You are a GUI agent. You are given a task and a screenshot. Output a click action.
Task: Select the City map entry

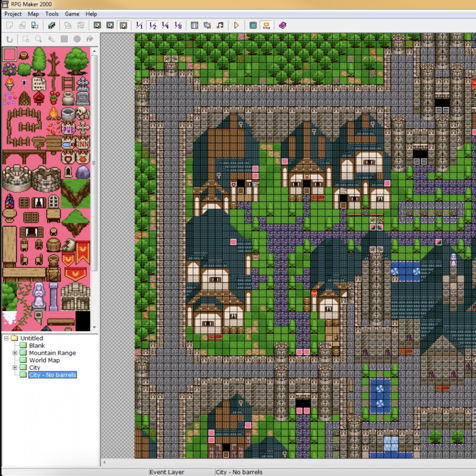(x=35, y=367)
